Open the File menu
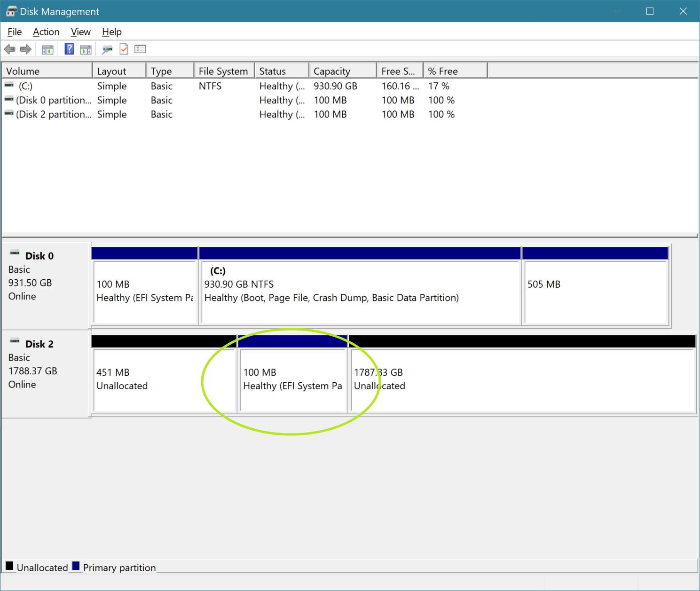The height and width of the screenshot is (591, 700). tap(14, 32)
